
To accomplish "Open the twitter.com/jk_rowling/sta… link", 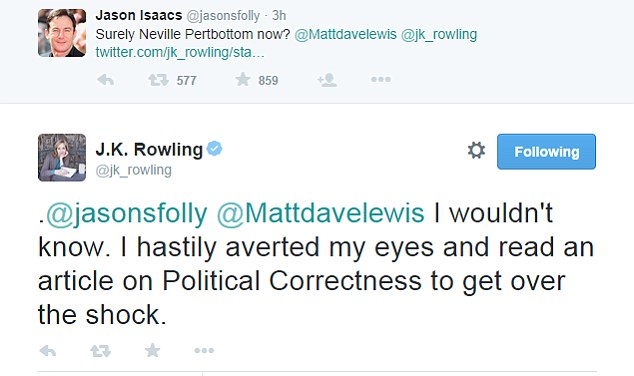I will click(180, 52).
